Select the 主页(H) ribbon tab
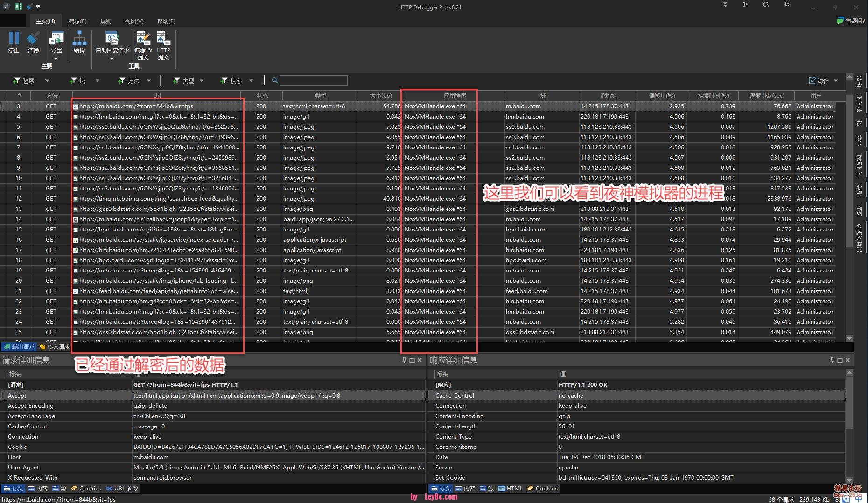This screenshot has height=503, width=868. 45,21
